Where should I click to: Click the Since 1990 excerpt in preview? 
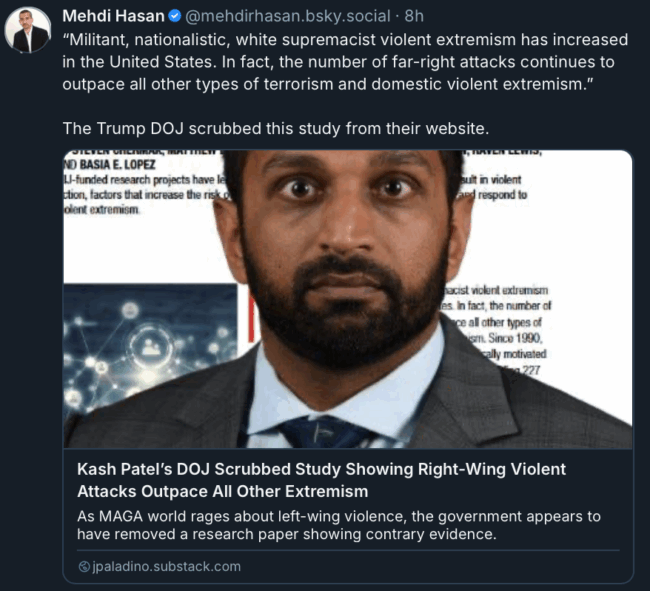515,338
